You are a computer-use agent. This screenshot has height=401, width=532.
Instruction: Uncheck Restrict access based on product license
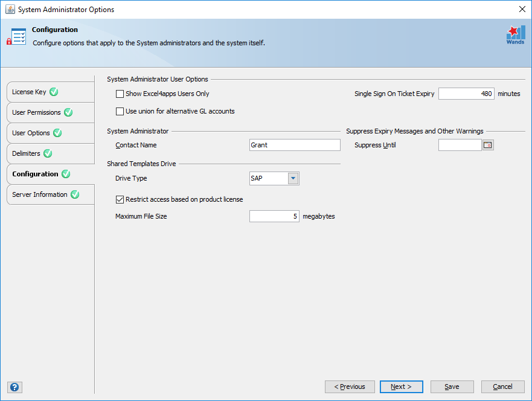coord(120,199)
